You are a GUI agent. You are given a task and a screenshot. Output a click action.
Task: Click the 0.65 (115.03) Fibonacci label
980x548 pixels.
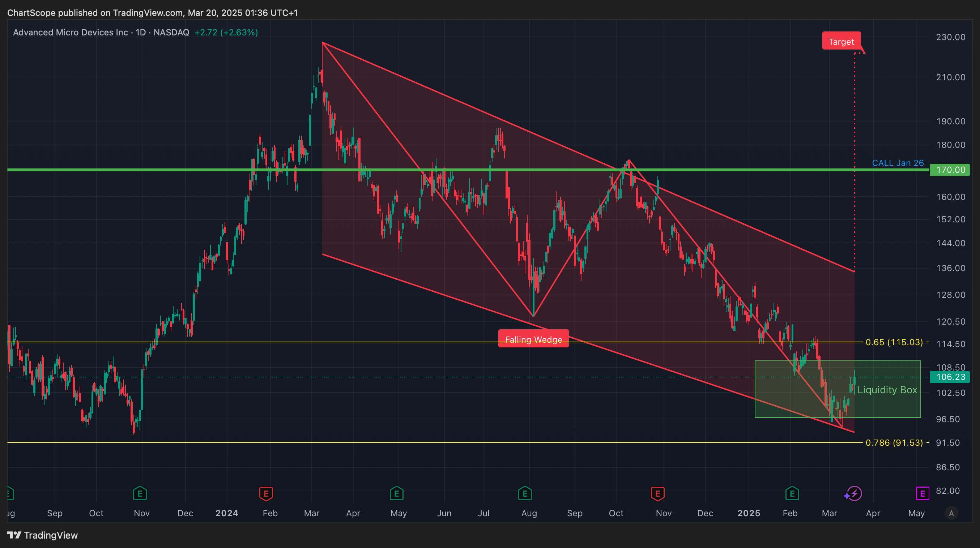pos(894,342)
